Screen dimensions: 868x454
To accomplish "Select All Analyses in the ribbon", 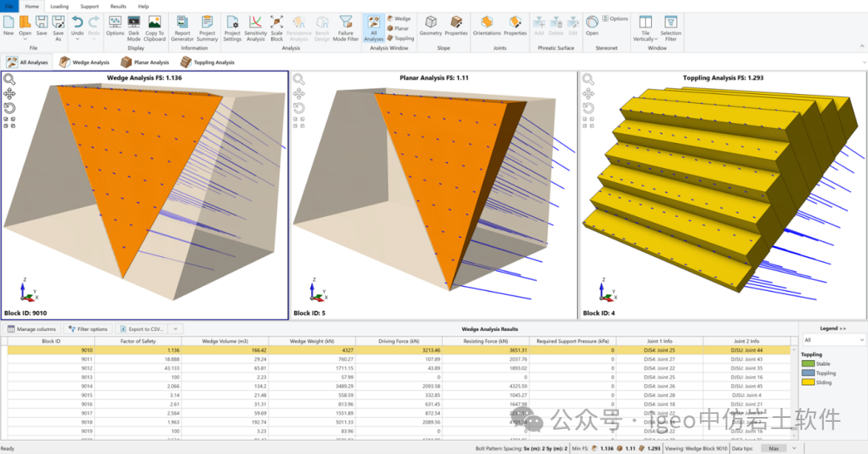I will (374, 28).
